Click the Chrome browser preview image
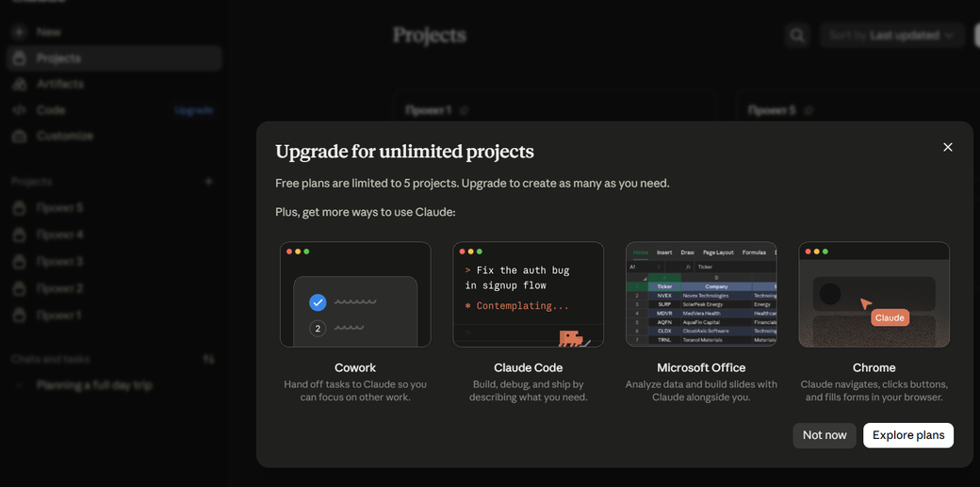 point(874,295)
